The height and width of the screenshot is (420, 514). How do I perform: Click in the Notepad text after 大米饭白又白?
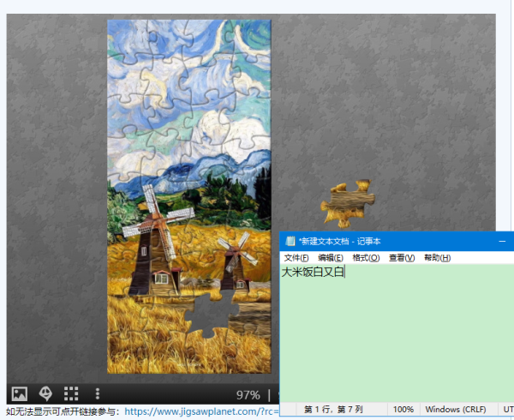(345, 272)
